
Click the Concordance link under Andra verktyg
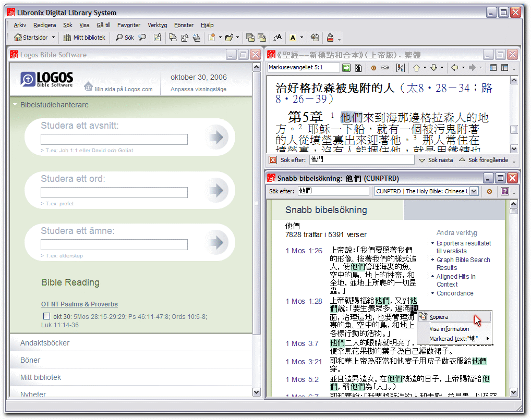click(x=455, y=293)
